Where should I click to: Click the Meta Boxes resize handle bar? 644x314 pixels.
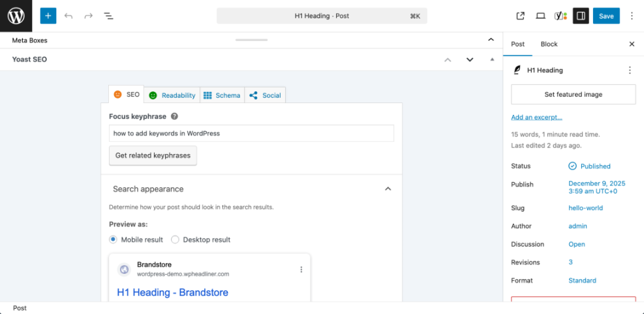click(251, 40)
